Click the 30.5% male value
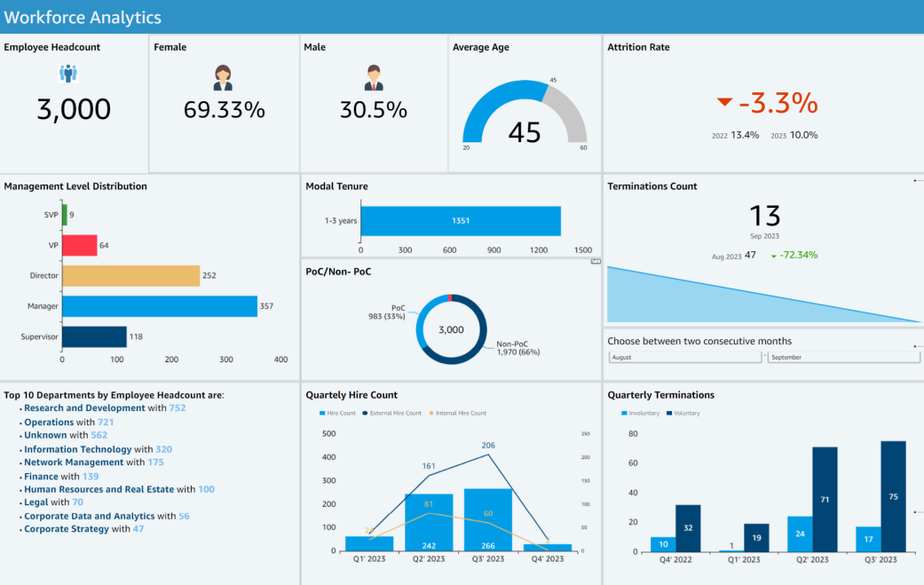The height and width of the screenshot is (585, 924). pos(374,110)
